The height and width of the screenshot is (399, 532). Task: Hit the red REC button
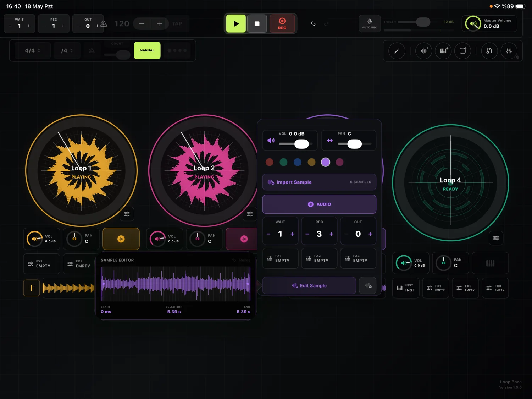282,24
